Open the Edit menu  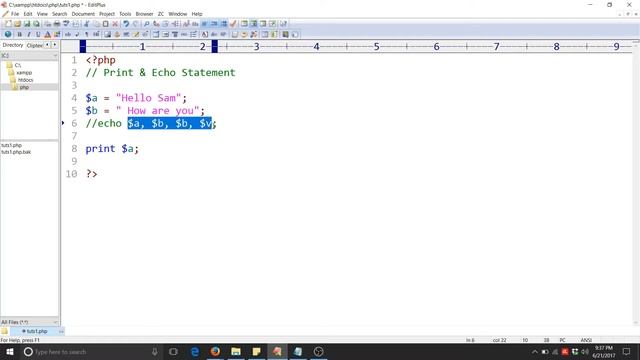(28, 14)
